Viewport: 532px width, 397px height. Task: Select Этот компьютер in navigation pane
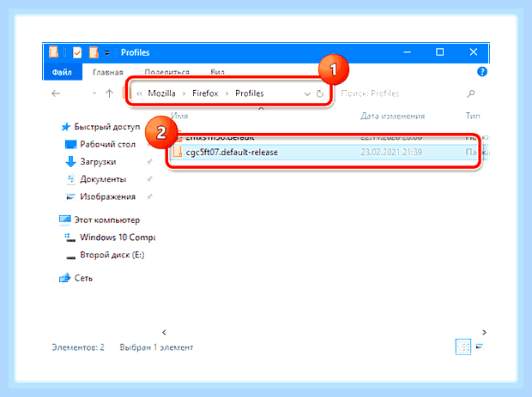107,220
